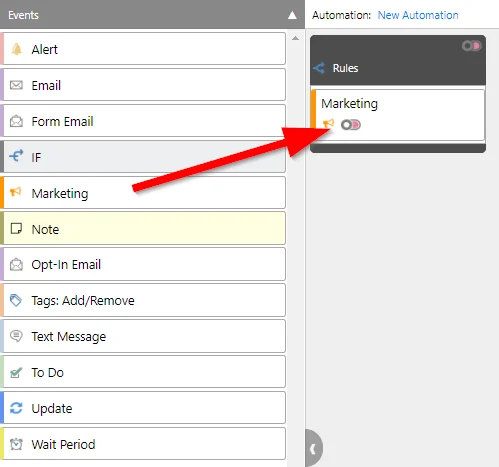
Task: Click the IF branch arrow icon
Action: [16, 155]
